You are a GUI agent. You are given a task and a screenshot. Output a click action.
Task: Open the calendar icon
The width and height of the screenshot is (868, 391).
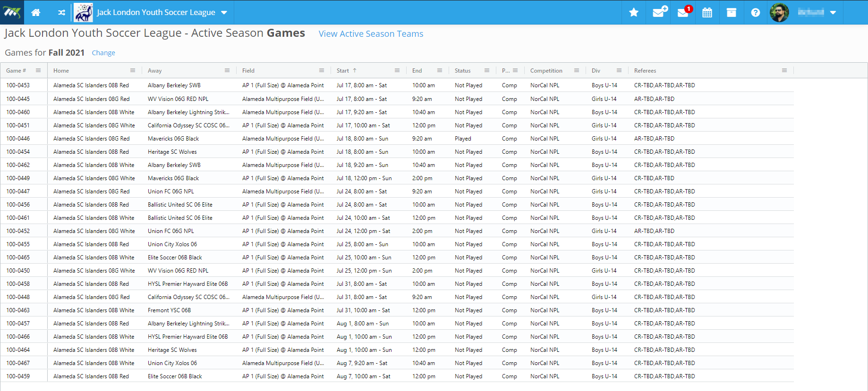tap(707, 13)
